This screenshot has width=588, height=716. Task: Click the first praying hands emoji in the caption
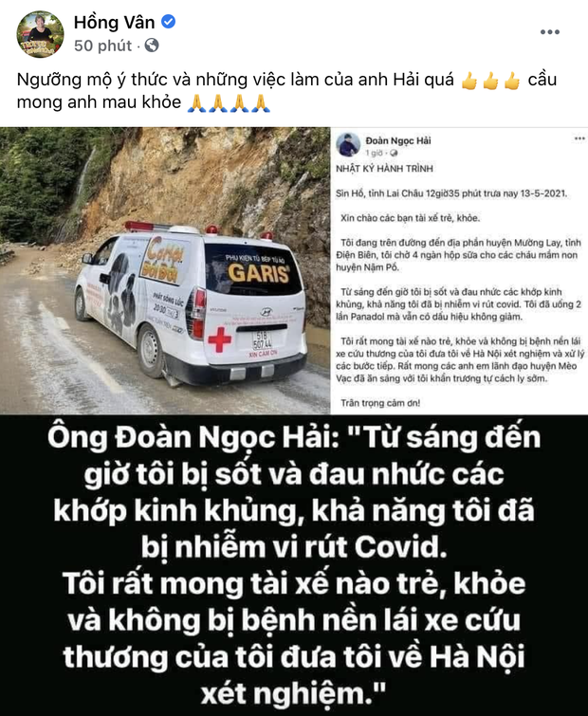196,103
